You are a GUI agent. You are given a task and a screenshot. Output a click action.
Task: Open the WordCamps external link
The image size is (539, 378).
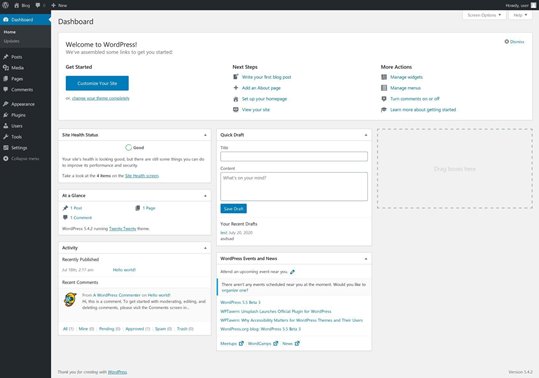[263, 343]
